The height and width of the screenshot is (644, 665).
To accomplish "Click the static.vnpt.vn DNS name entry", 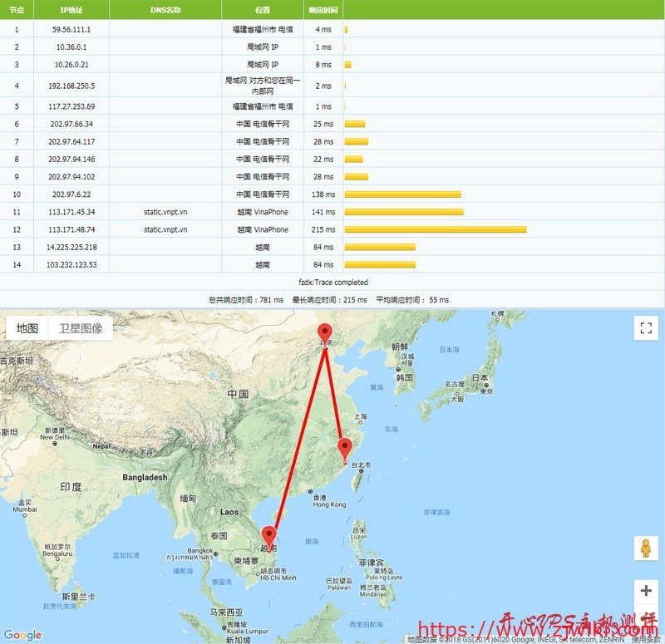I will coord(164,211).
